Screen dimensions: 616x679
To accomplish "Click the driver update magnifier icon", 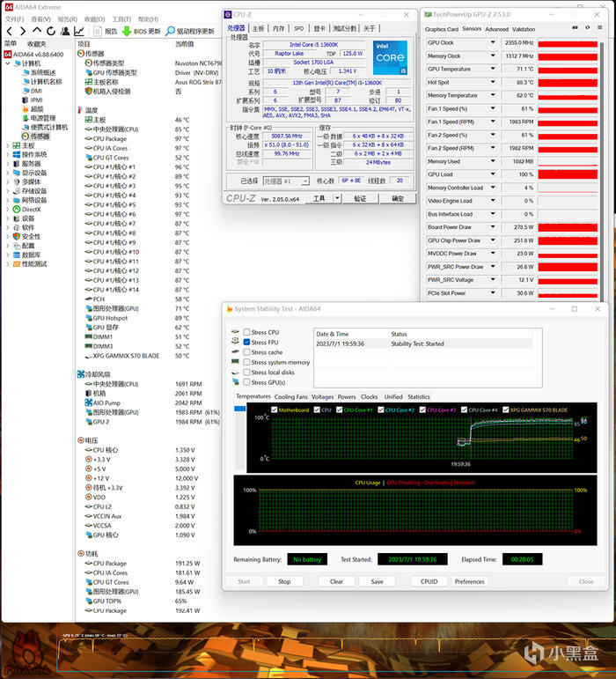I will point(171,31).
